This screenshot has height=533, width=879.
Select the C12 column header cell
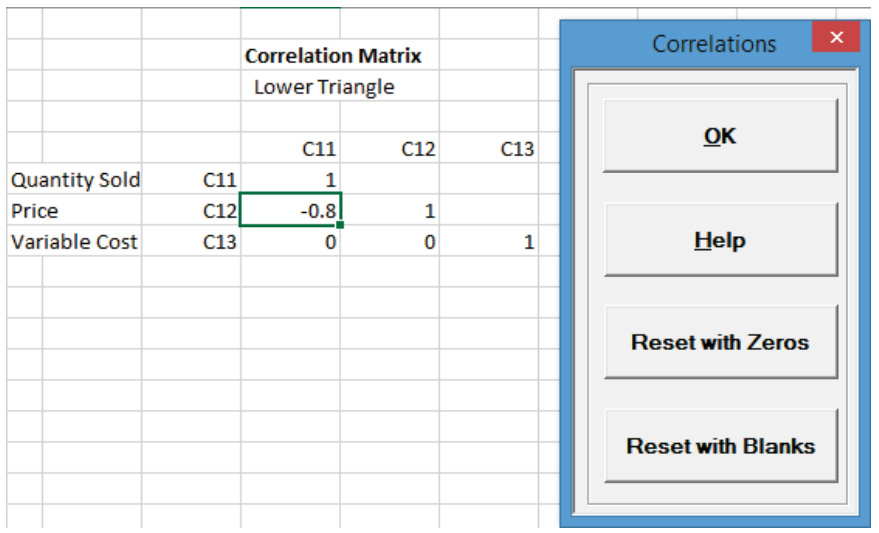click(389, 149)
